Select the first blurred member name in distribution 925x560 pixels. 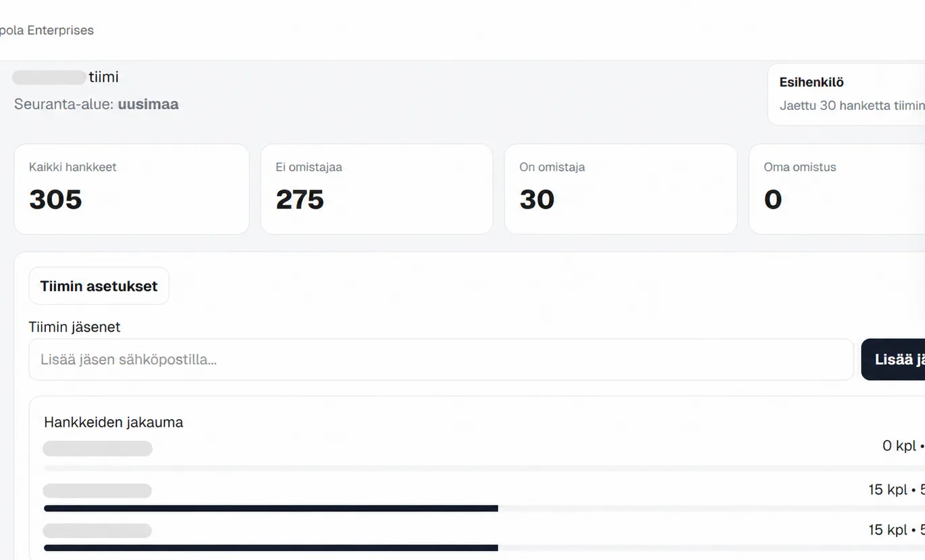pos(98,449)
